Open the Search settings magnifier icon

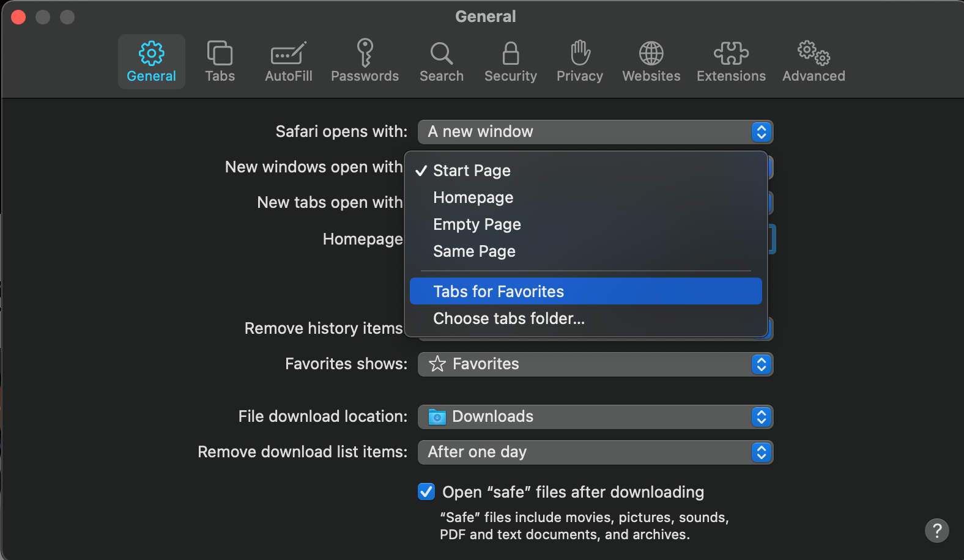point(441,61)
